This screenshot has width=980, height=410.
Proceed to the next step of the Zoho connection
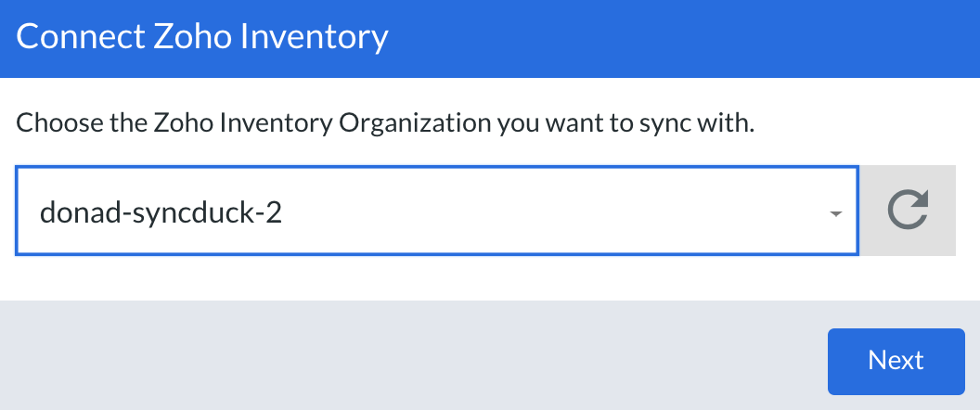click(x=896, y=361)
